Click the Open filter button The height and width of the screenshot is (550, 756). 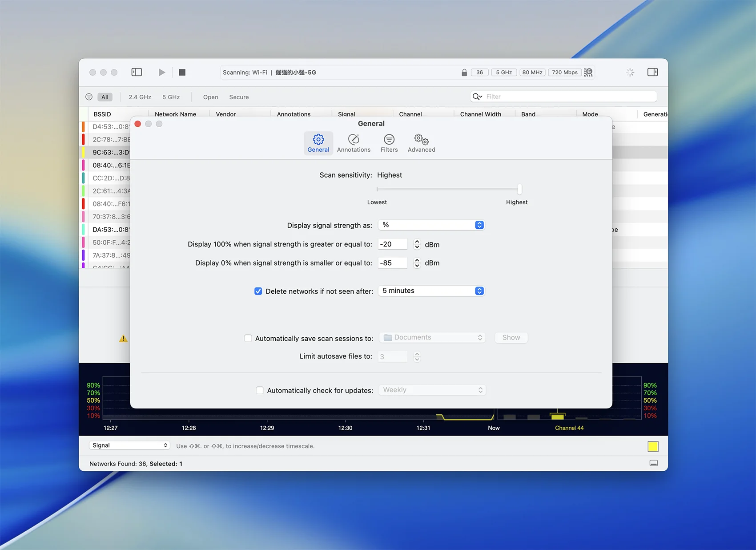(x=210, y=97)
